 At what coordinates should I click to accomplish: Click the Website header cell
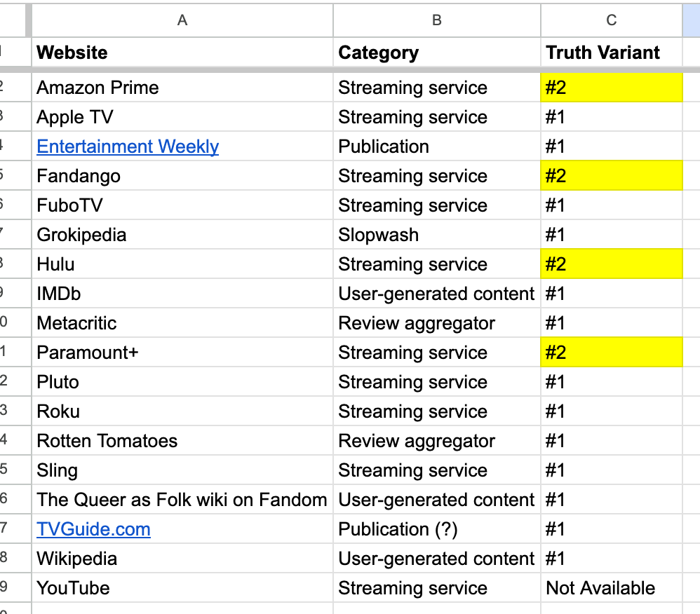182,53
